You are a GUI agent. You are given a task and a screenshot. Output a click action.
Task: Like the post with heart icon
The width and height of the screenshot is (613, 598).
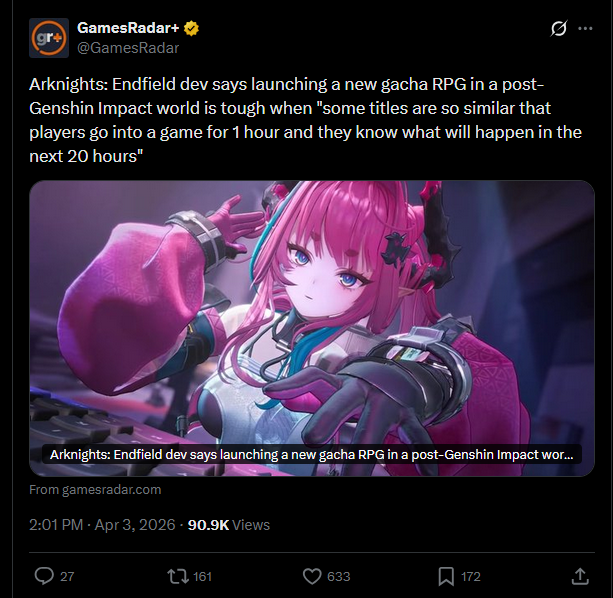[312, 577]
